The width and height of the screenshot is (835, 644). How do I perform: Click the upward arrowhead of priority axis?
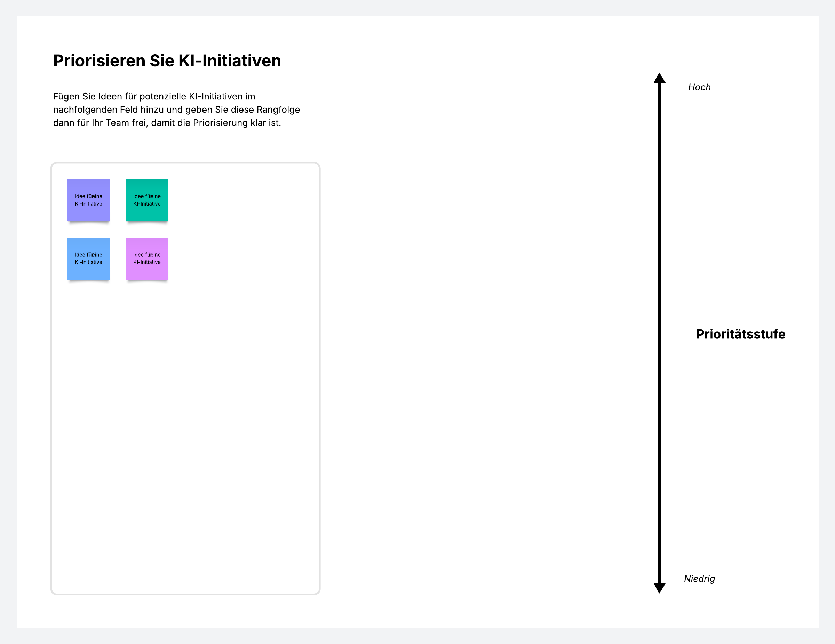pos(659,78)
